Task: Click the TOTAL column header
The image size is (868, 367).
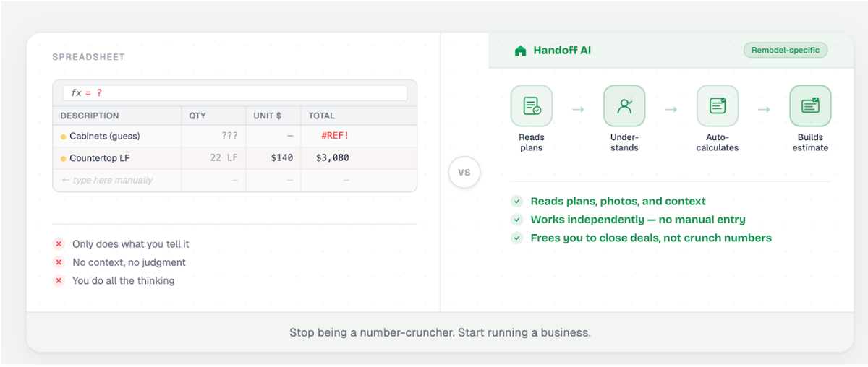Action: point(321,116)
